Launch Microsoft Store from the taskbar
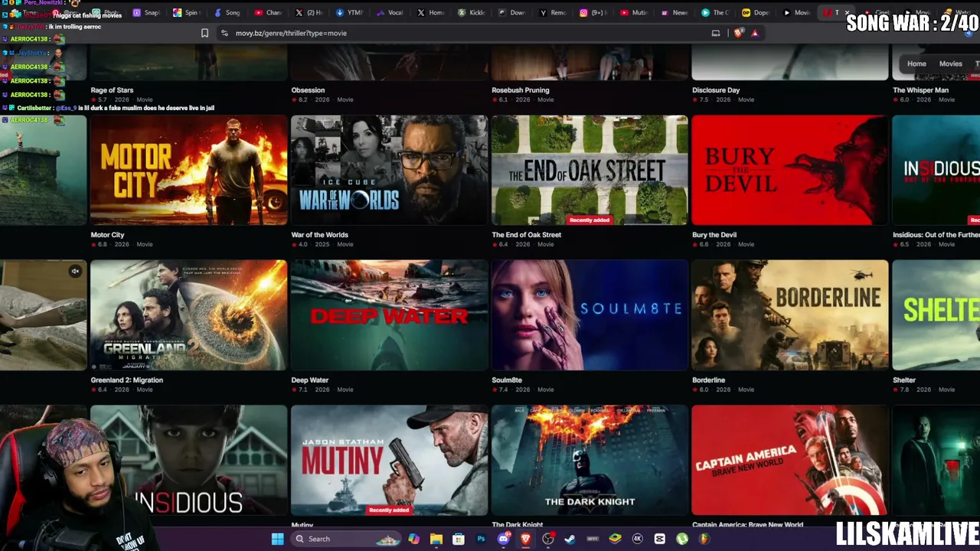The width and height of the screenshot is (980, 551). point(459,539)
